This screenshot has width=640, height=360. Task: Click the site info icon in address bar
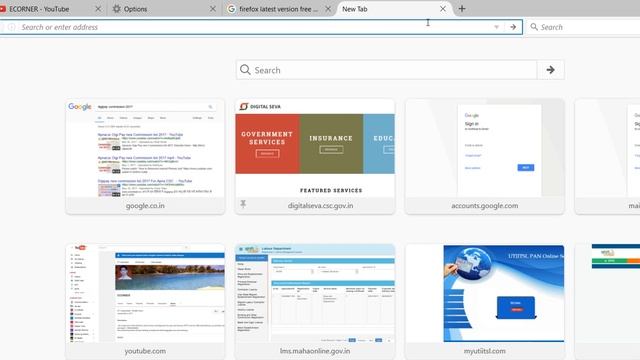click(11, 27)
